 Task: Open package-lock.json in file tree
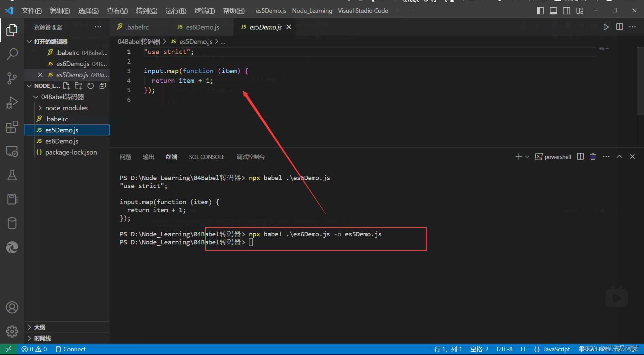tap(67, 152)
